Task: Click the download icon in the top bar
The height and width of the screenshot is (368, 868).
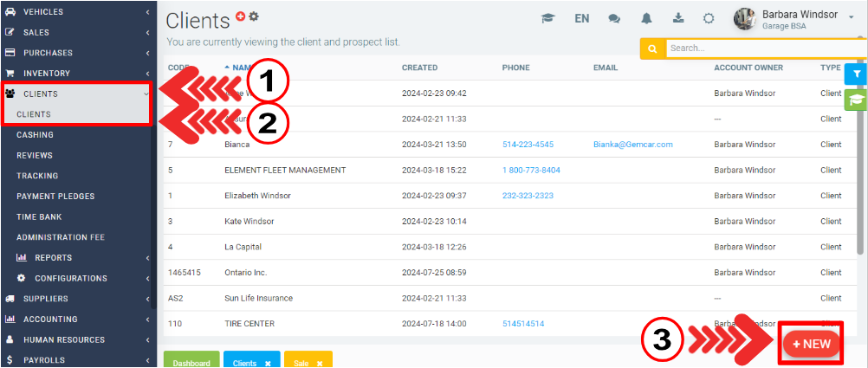Action: coord(677,18)
